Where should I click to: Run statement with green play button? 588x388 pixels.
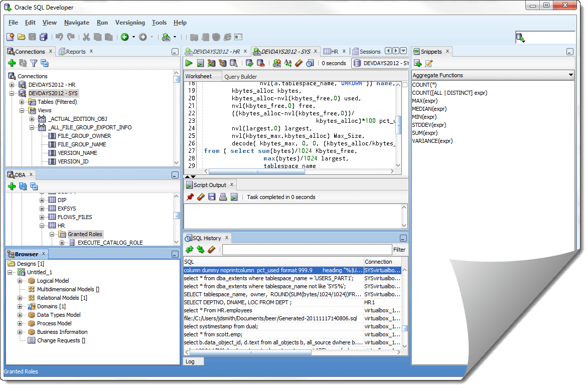pos(189,63)
